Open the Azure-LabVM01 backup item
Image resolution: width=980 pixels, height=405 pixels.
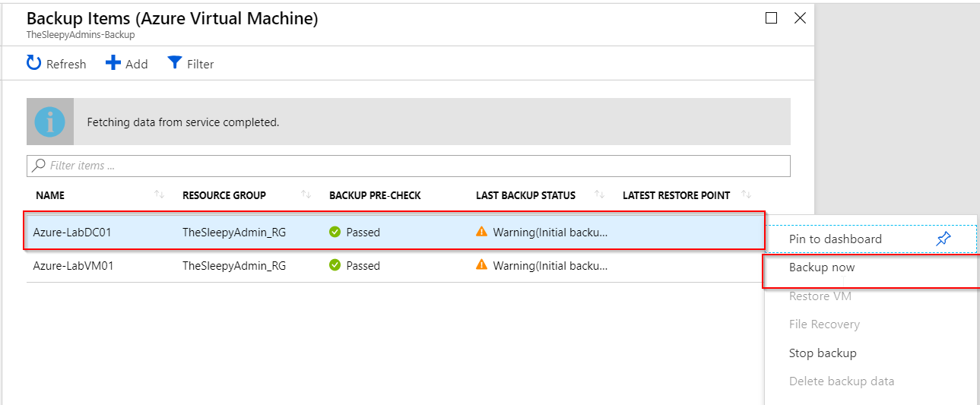pyautogui.click(x=72, y=266)
